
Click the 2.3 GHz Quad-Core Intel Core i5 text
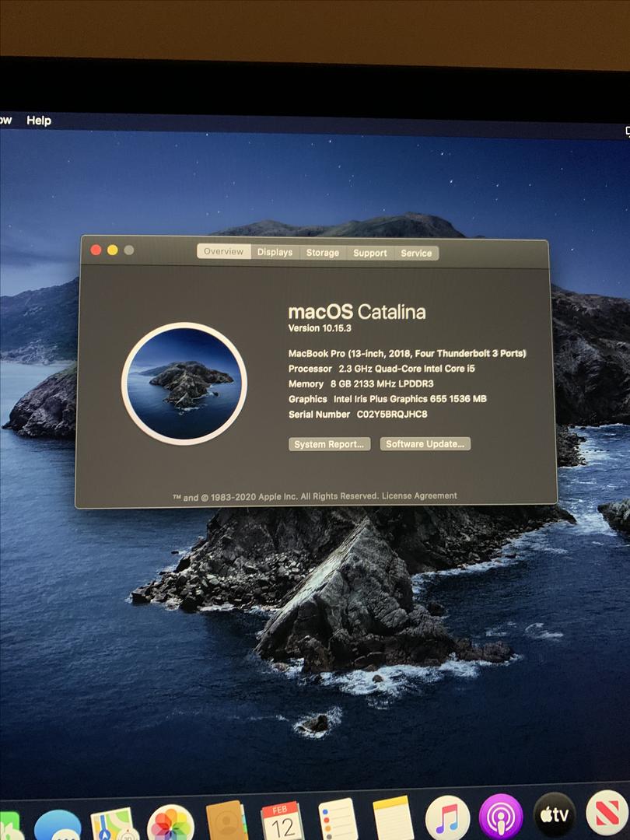tap(407, 369)
